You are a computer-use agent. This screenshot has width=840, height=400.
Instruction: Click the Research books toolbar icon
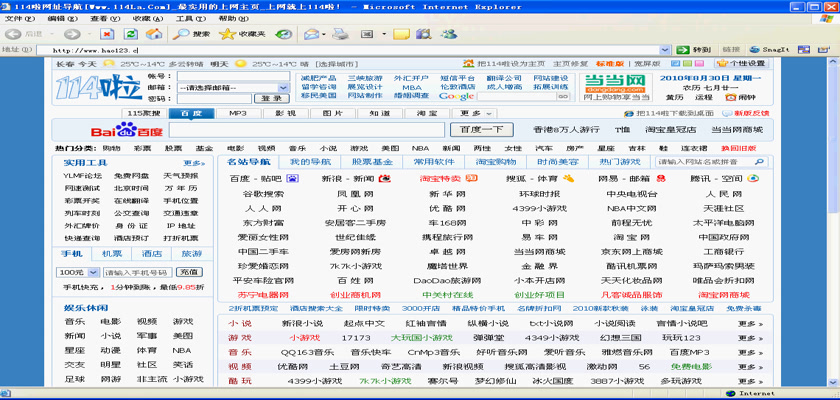point(423,34)
